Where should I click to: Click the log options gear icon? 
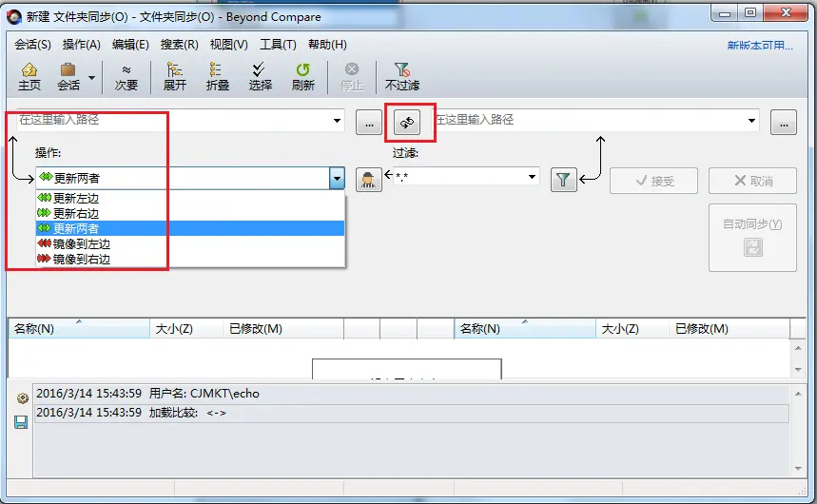tap(22, 398)
